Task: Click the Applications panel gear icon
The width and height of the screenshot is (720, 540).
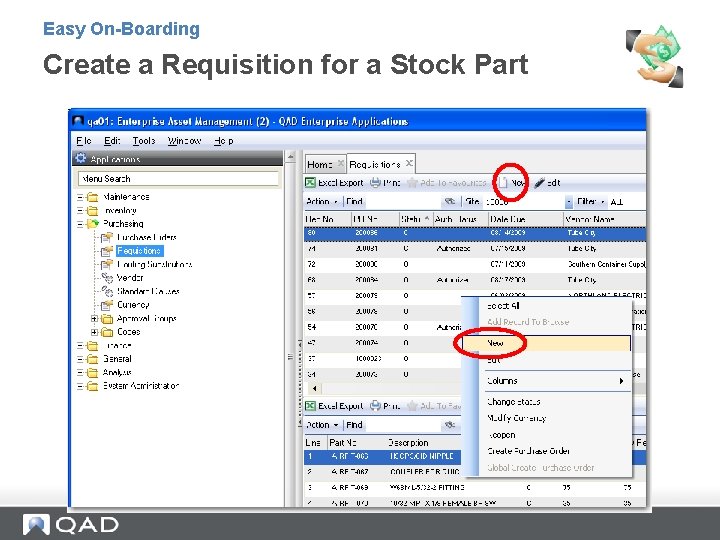Action: point(81,158)
